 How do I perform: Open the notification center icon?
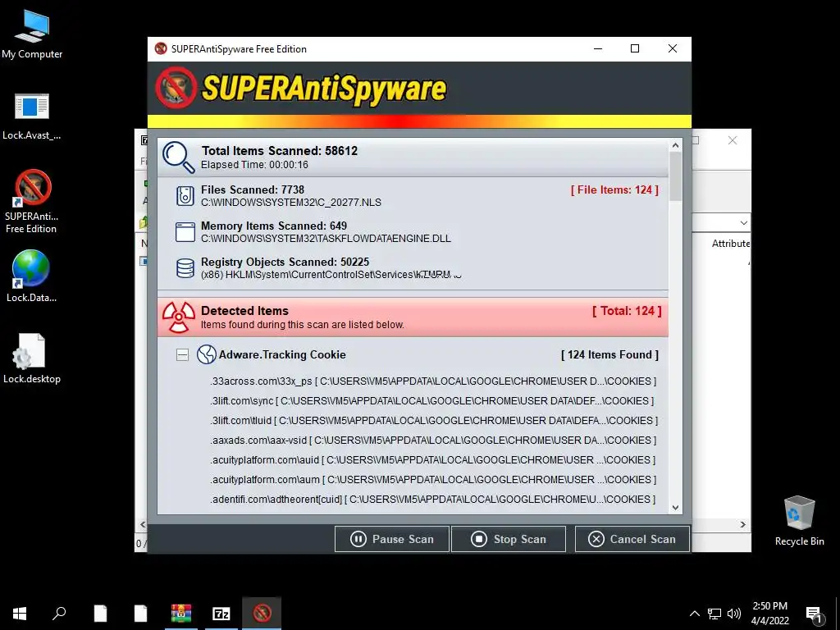814,614
